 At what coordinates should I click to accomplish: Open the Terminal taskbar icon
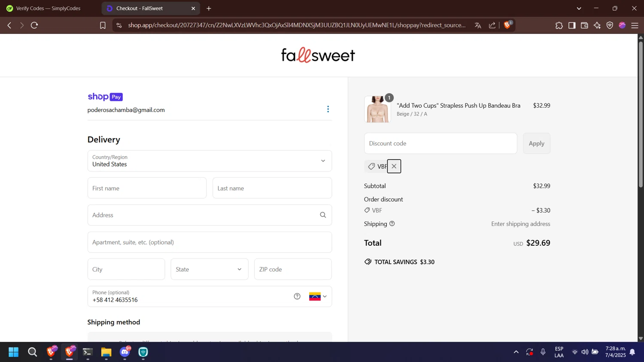(88, 352)
